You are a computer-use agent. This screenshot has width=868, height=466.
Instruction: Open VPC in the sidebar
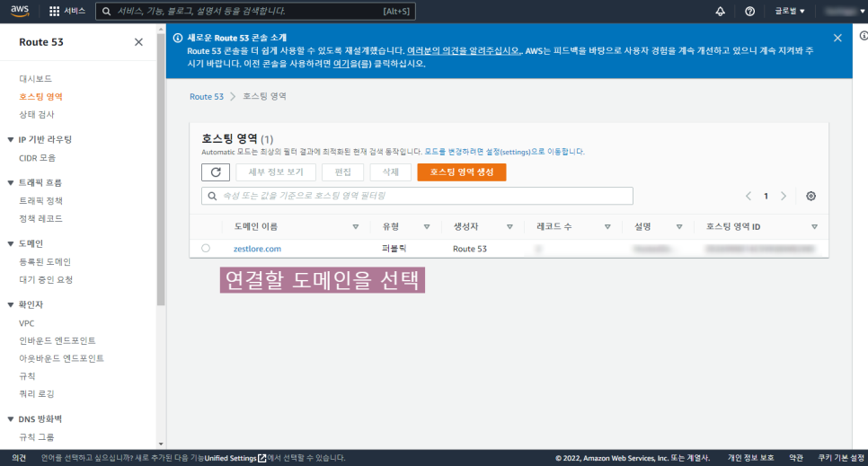click(27, 323)
